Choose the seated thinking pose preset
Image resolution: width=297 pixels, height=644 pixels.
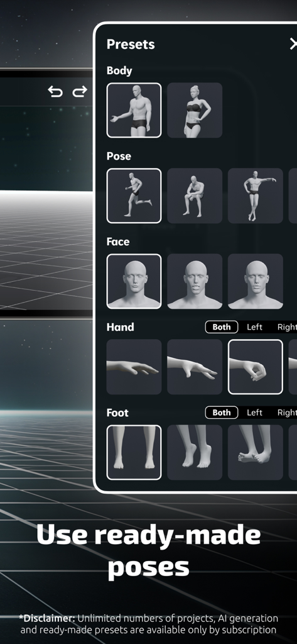point(195,196)
